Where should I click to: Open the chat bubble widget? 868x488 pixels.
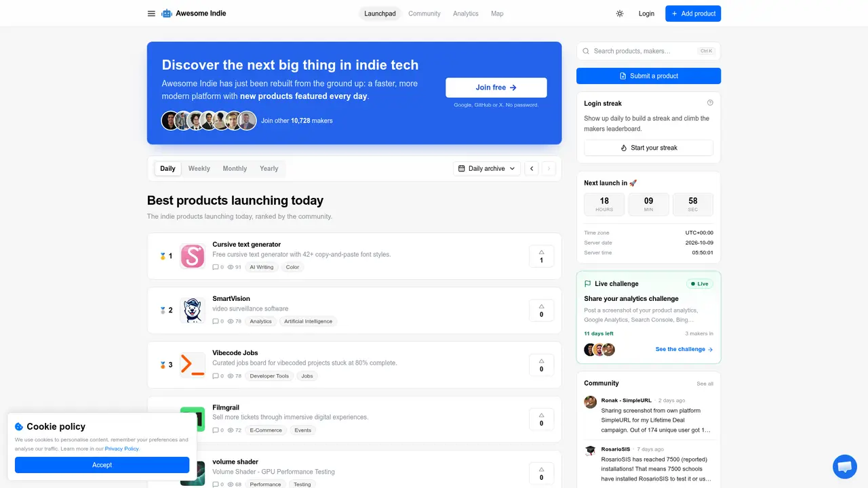(844, 466)
